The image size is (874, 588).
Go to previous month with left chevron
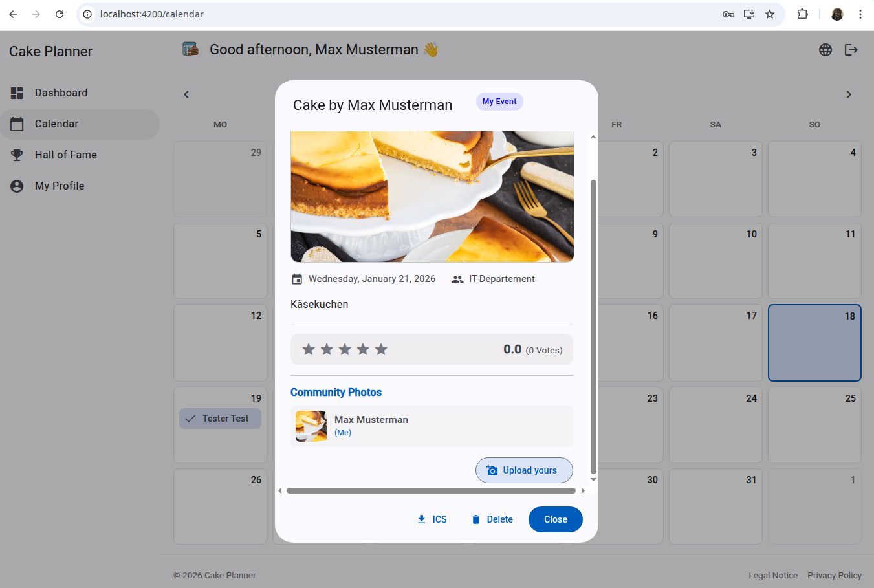pos(186,94)
